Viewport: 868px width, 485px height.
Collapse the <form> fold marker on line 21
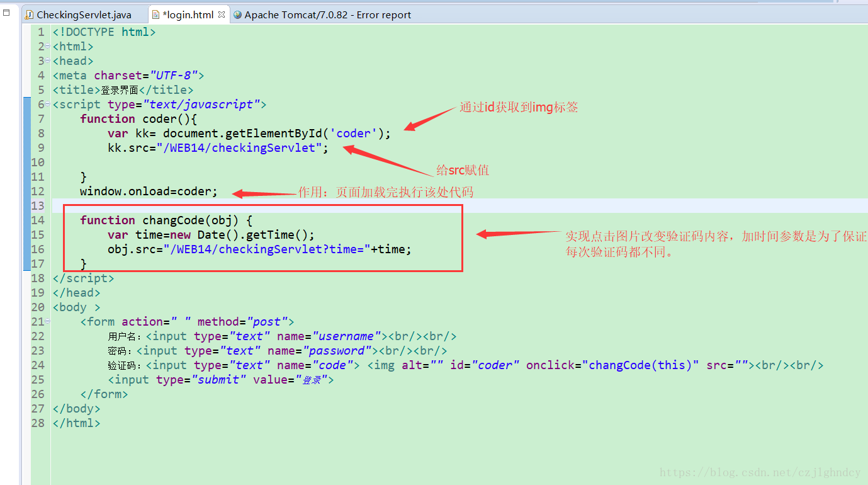48,322
